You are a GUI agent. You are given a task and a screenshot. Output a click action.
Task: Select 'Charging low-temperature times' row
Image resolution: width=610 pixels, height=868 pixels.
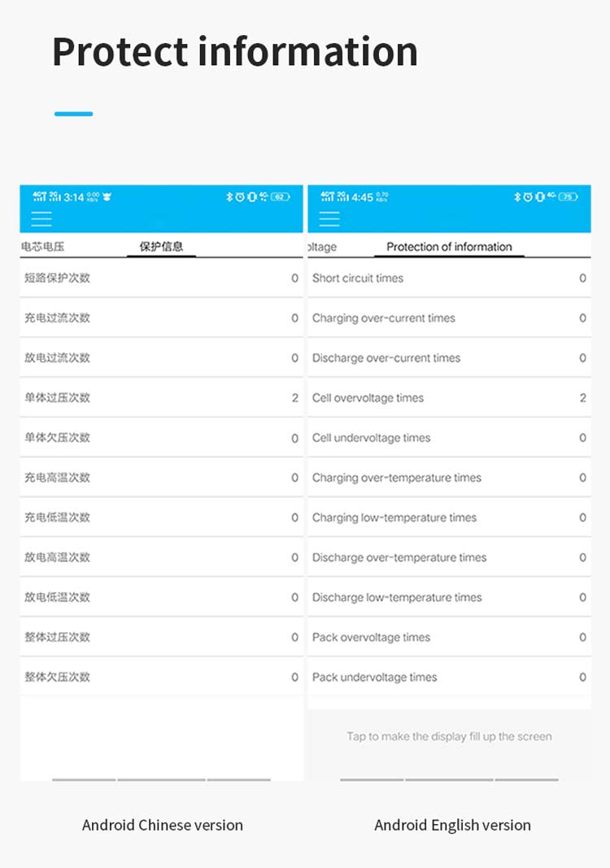pos(449,517)
